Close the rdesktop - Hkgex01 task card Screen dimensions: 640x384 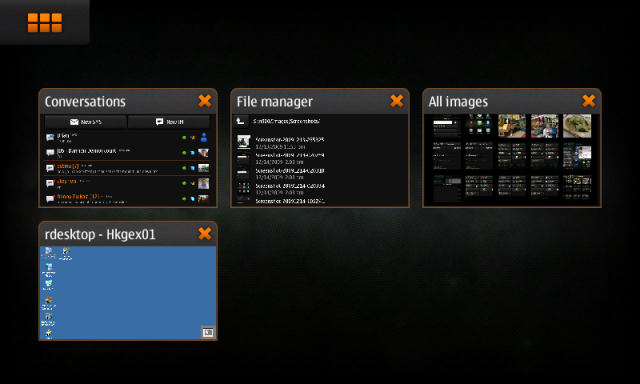click(x=204, y=234)
